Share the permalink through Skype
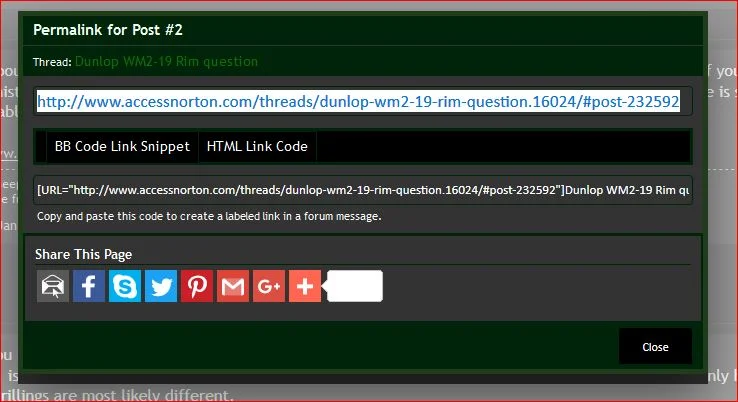The width and height of the screenshot is (738, 402). point(125,286)
